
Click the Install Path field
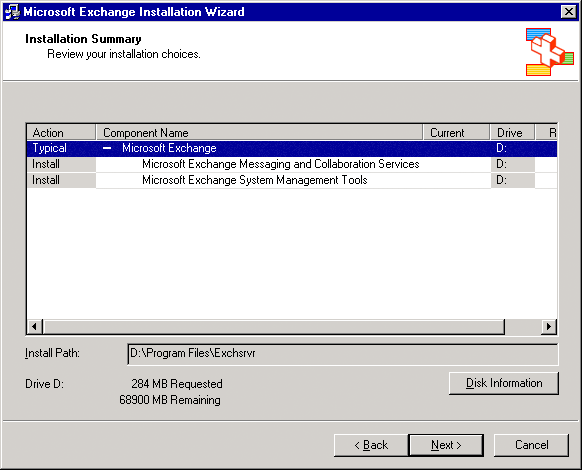coord(343,354)
